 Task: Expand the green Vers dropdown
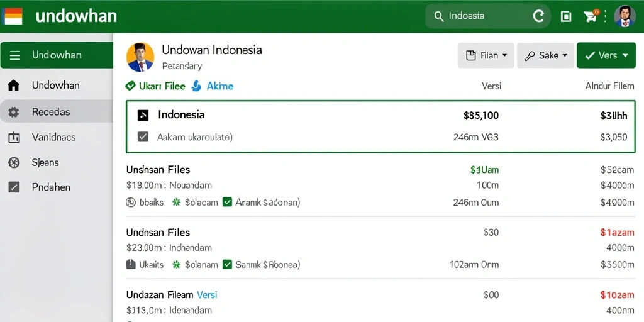606,55
